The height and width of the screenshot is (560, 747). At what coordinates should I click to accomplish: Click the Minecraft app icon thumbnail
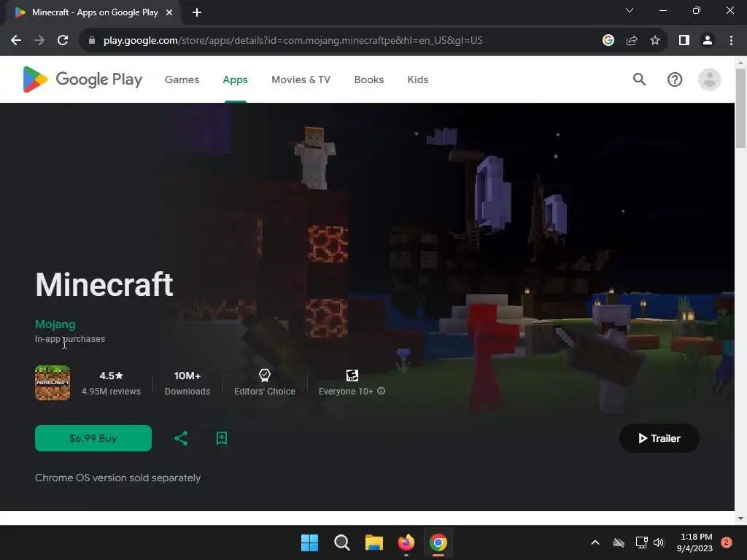tap(53, 383)
